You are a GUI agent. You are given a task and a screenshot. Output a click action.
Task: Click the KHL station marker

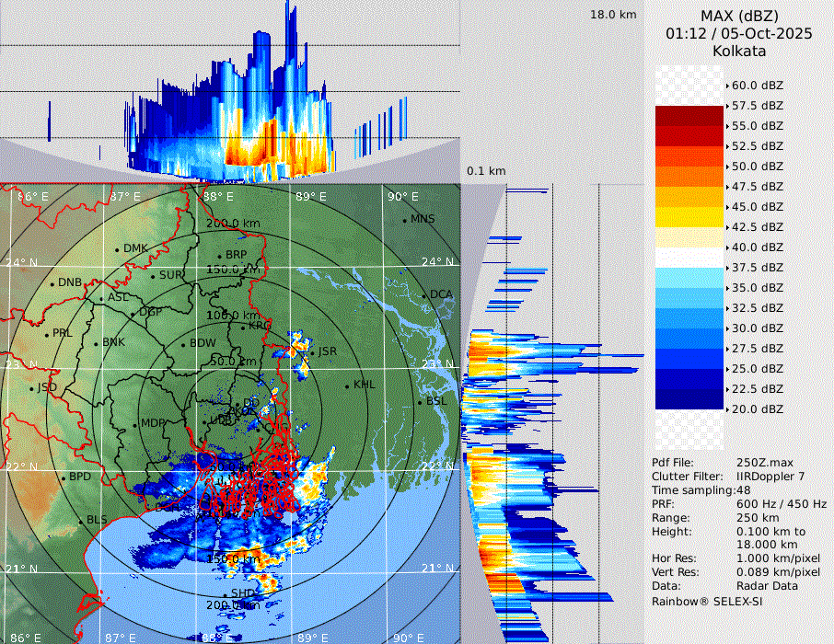click(x=347, y=385)
